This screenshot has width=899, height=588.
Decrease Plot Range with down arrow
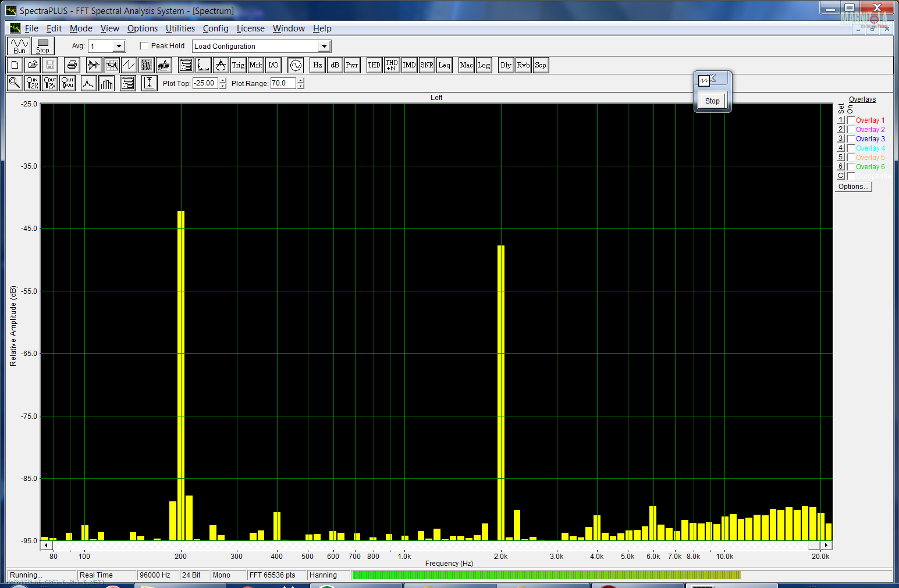[x=301, y=86]
